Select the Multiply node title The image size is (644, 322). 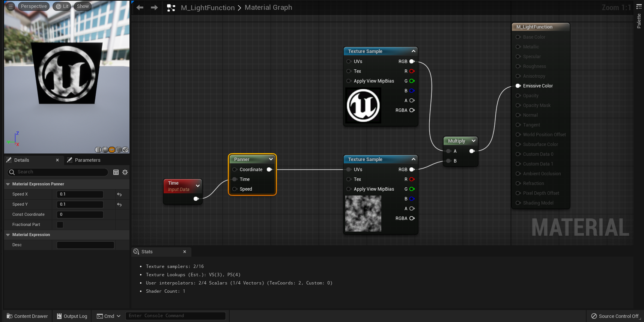pos(456,141)
